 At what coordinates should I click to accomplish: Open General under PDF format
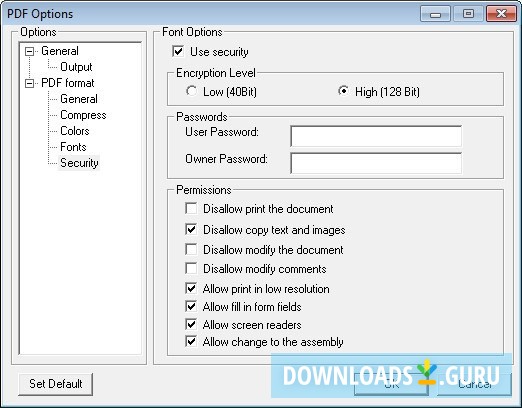[x=79, y=99]
